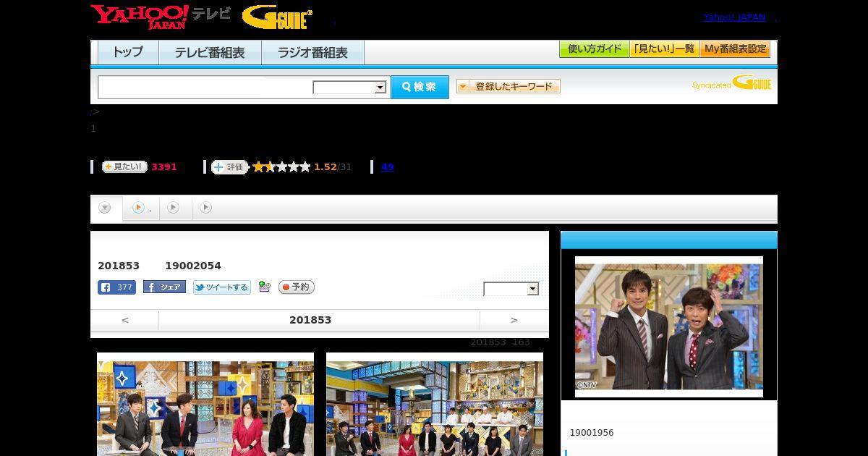Click the 201853 date heading in navigator

coord(310,320)
